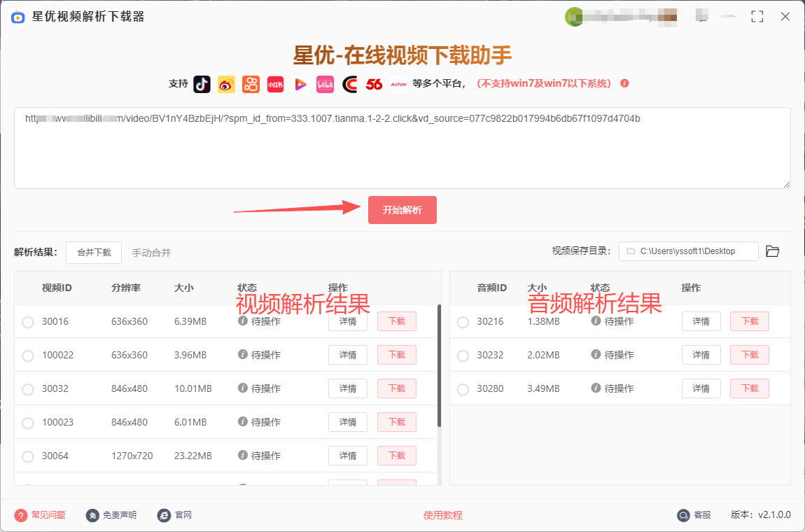Open 详情 details for video 100023
This screenshot has width=805, height=532.
[x=348, y=422]
